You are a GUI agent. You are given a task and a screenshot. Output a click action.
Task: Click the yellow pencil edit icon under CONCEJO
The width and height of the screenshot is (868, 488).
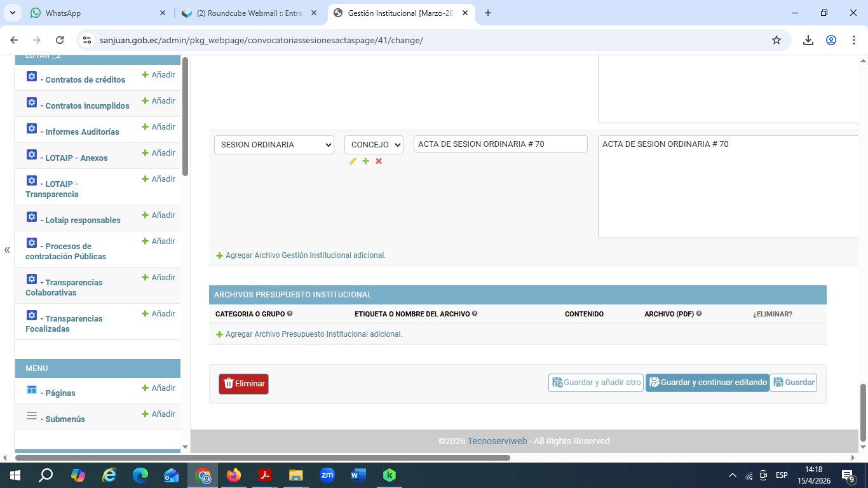[x=353, y=161]
